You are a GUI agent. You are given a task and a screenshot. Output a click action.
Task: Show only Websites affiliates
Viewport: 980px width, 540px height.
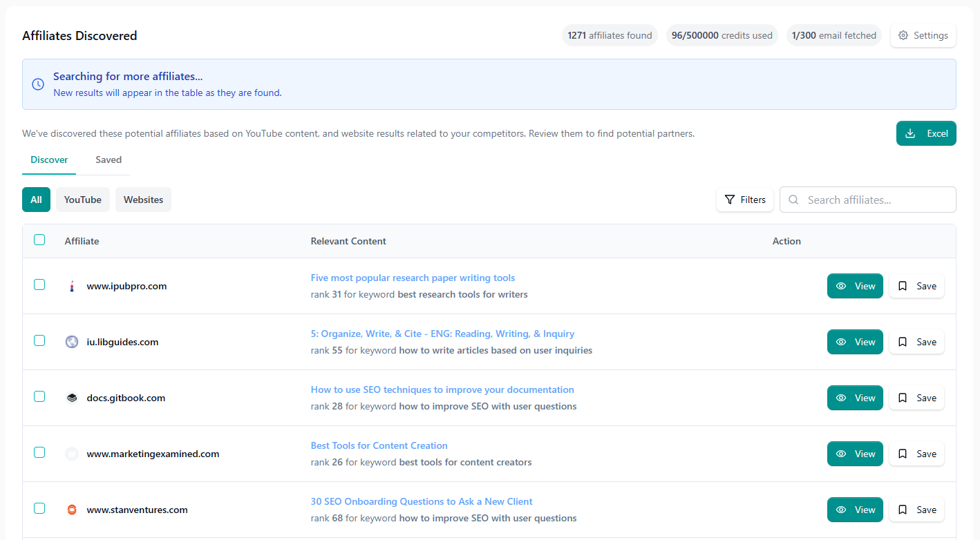click(x=143, y=200)
